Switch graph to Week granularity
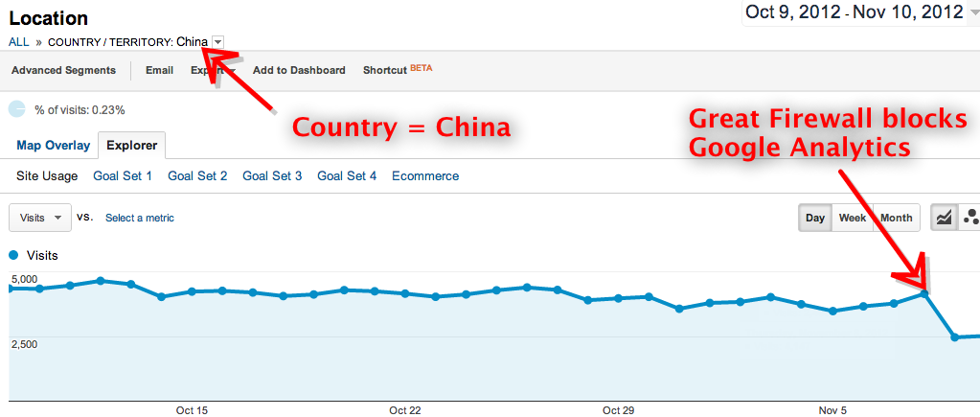The width and height of the screenshot is (980, 417). 852,218
